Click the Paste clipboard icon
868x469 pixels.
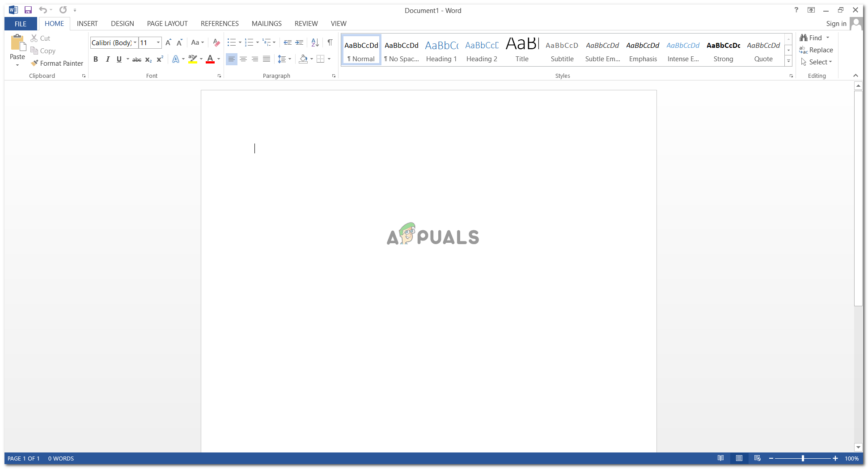point(17,42)
